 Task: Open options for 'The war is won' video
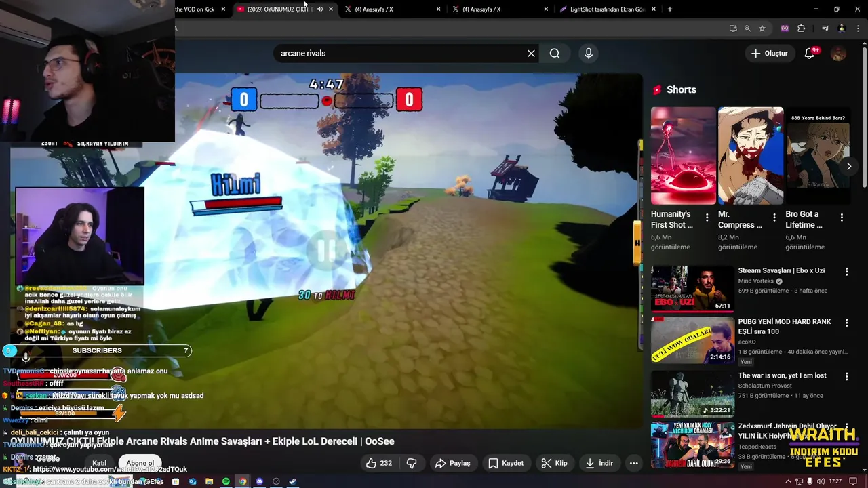click(x=846, y=377)
